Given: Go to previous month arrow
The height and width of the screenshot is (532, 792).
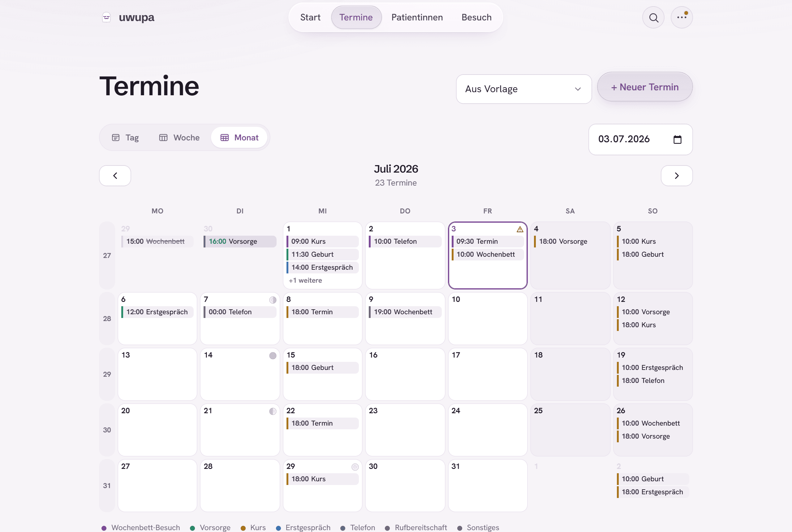Looking at the screenshot, I should point(115,176).
